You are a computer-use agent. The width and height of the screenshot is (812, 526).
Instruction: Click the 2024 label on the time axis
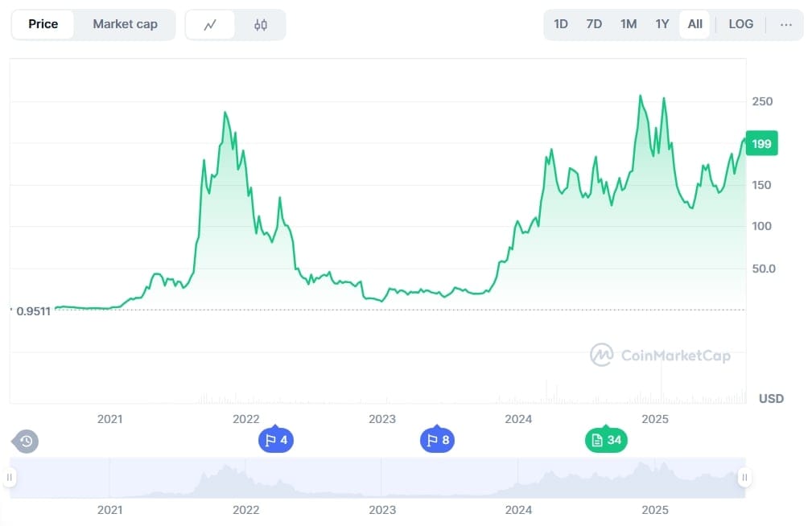tap(518, 419)
